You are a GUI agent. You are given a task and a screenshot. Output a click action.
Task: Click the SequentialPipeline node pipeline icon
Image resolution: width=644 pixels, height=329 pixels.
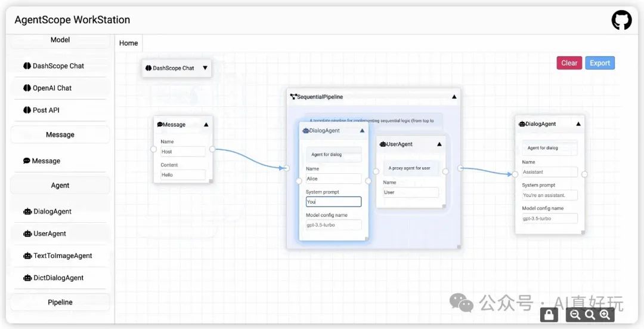coord(293,97)
